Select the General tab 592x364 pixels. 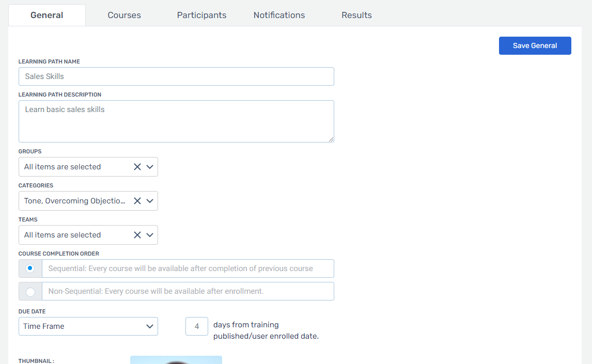[47, 15]
